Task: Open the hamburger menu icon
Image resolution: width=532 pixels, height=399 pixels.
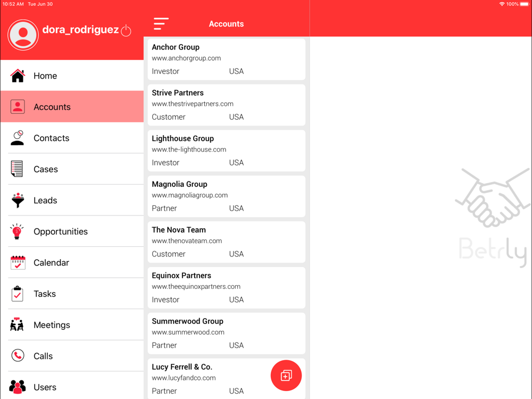Action: (161, 24)
